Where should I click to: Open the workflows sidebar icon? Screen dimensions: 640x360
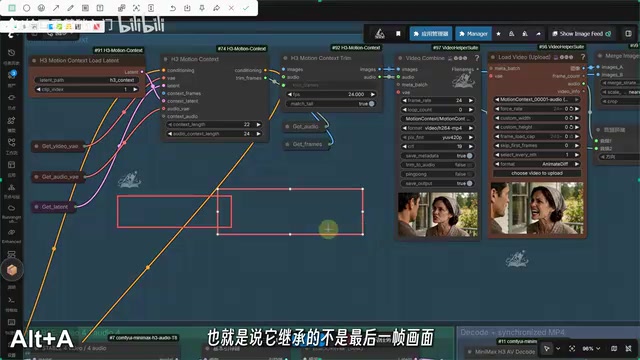11,142
